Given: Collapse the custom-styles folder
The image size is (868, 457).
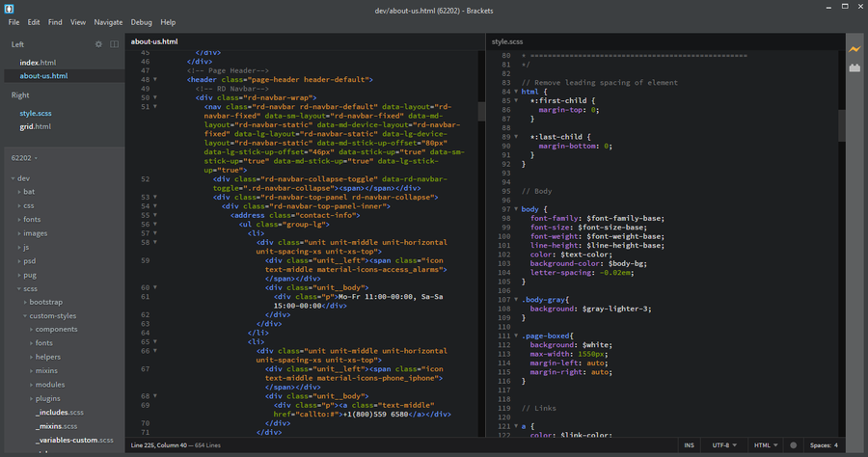Looking at the screenshot, I should [x=53, y=315].
